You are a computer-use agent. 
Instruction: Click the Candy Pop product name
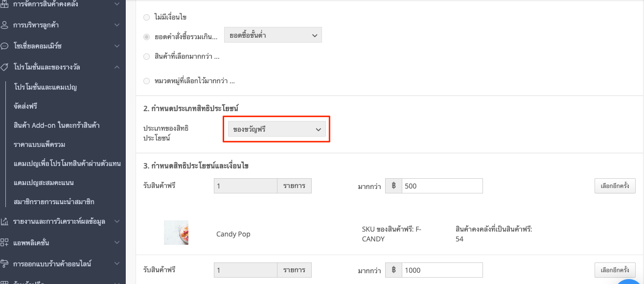tap(233, 234)
